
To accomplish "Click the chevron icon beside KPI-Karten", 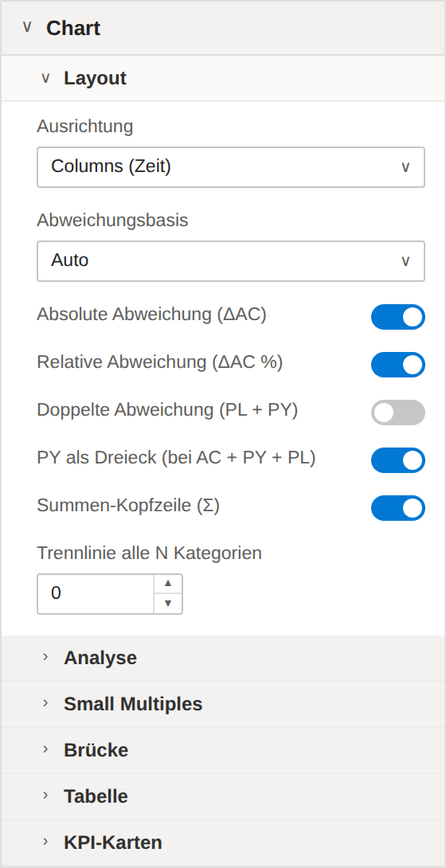I will [x=45, y=842].
